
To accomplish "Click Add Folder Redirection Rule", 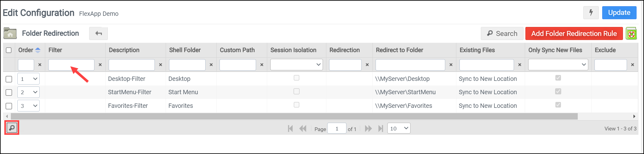I will pos(574,33).
